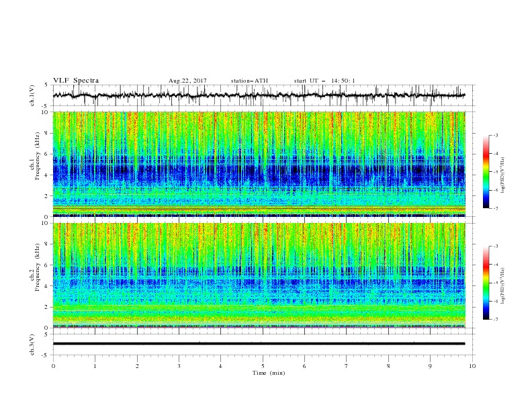Click inside the ch.2 spectrogram panel
Viewport: 532px width, 411px height.
pyautogui.click(x=259, y=275)
